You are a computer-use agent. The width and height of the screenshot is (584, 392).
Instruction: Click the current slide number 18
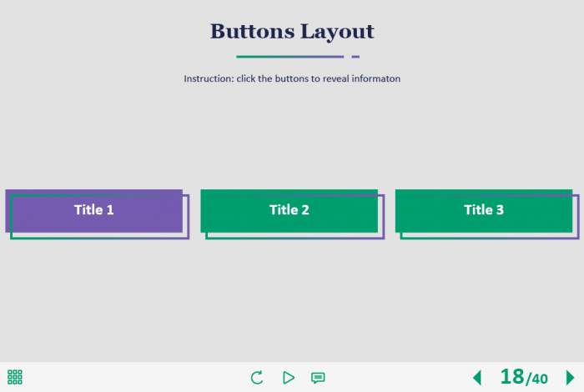pos(511,376)
